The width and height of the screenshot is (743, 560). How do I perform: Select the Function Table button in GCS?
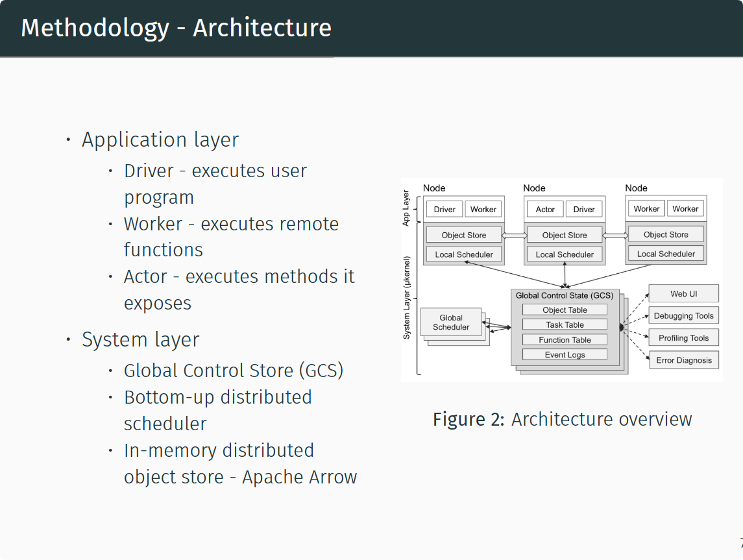point(565,339)
